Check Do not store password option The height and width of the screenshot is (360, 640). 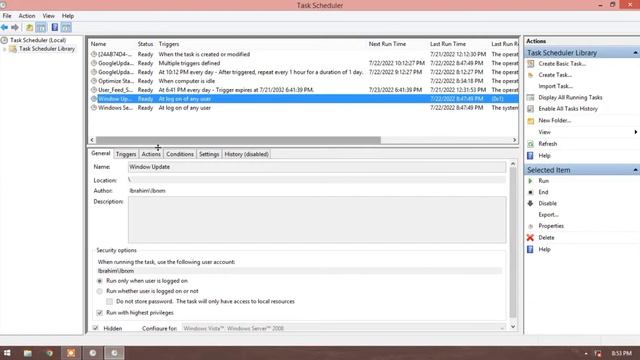(109, 302)
